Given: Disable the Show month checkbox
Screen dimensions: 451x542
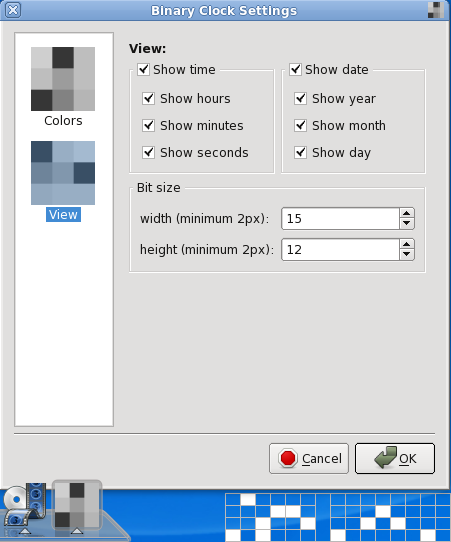Looking at the screenshot, I should tap(300, 125).
